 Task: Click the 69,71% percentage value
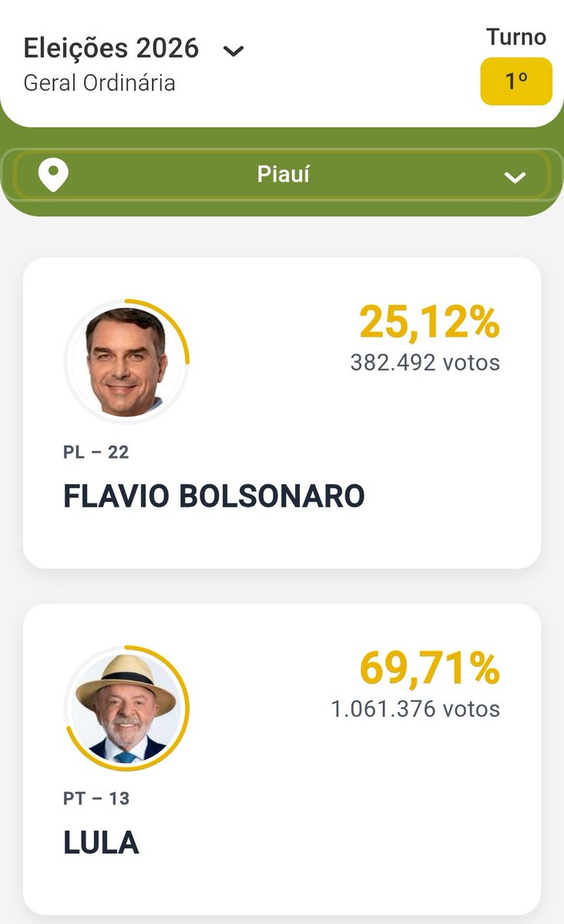pyautogui.click(x=429, y=668)
